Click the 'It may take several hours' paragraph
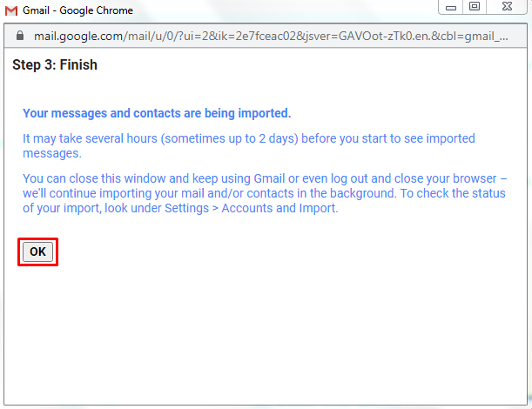The width and height of the screenshot is (532, 409). coord(249,146)
